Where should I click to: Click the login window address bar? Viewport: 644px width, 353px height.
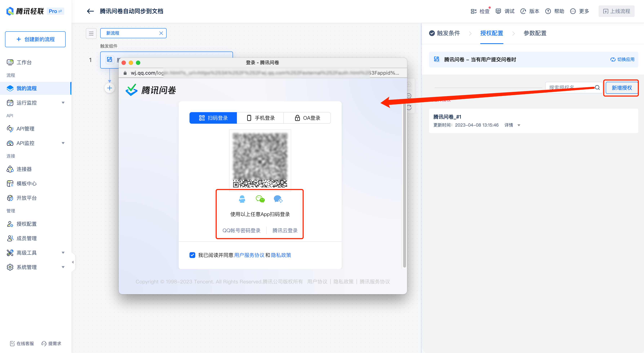tap(263, 73)
